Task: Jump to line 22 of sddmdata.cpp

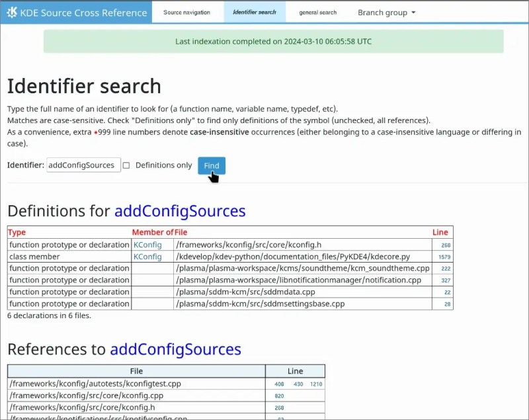Action: 448,292
